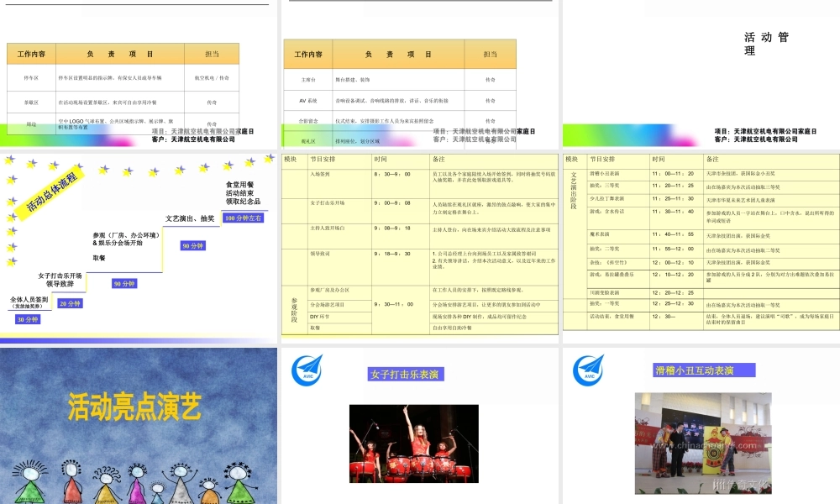The height and width of the screenshot is (504, 840).
Task: Click the 入场签到 schedule cell
Action: coord(339,184)
